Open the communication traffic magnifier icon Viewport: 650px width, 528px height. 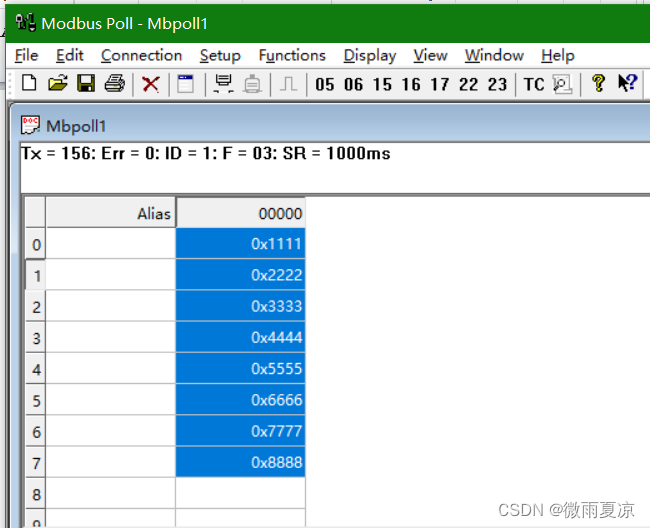point(563,84)
